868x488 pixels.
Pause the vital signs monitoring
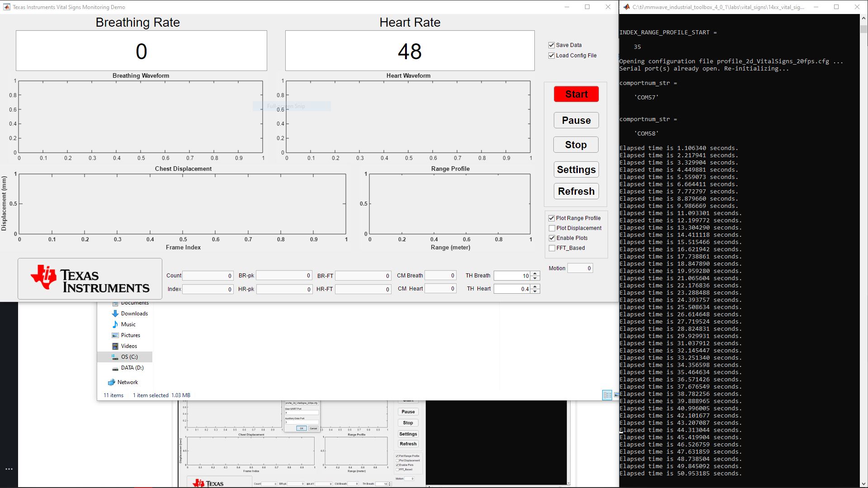click(576, 120)
